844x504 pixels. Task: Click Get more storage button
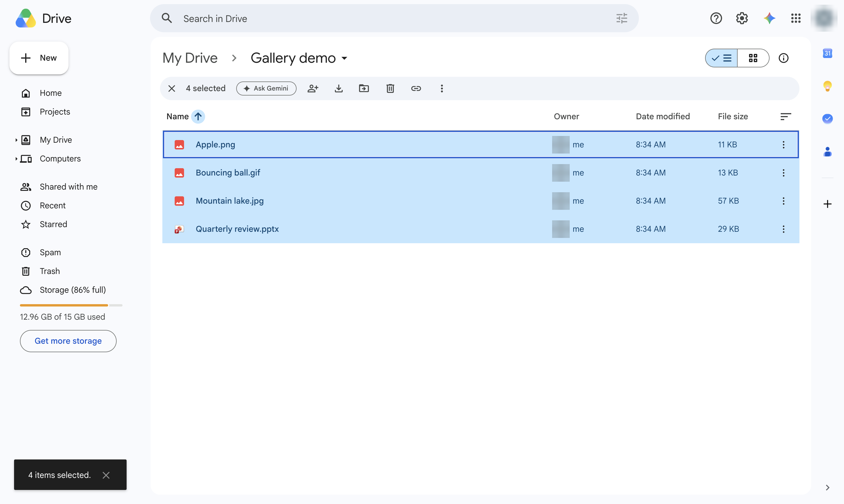(x=68, y=341)
